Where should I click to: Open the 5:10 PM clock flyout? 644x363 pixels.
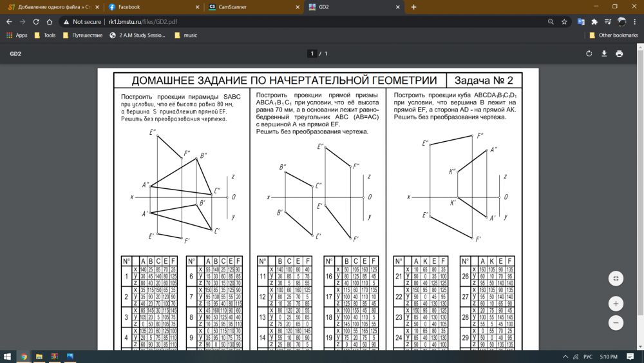coord(609,357)
